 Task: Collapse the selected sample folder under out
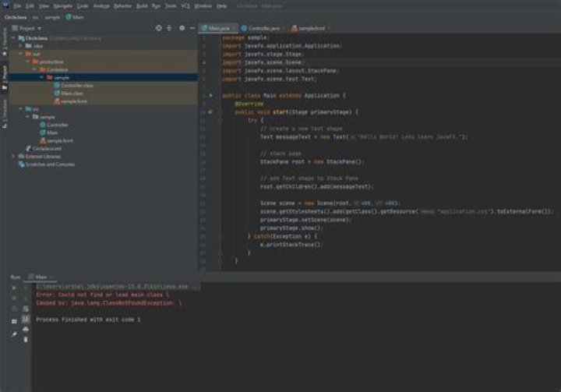(42, 78)
